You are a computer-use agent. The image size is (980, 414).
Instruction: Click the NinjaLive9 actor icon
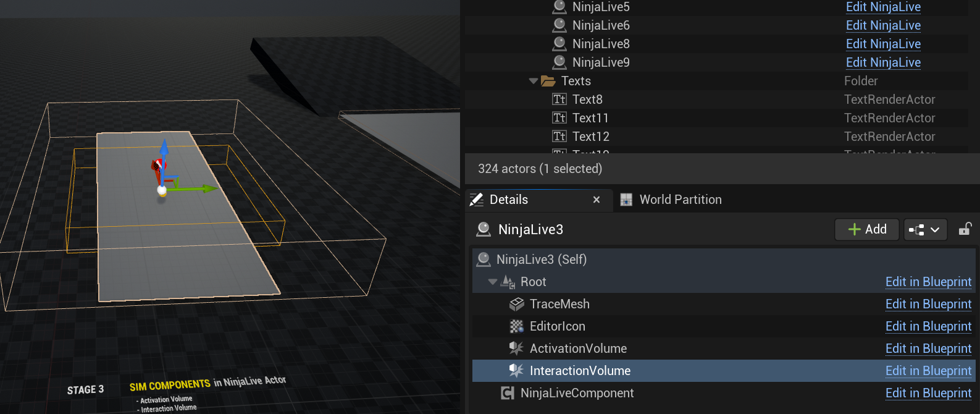pos(559,62)
